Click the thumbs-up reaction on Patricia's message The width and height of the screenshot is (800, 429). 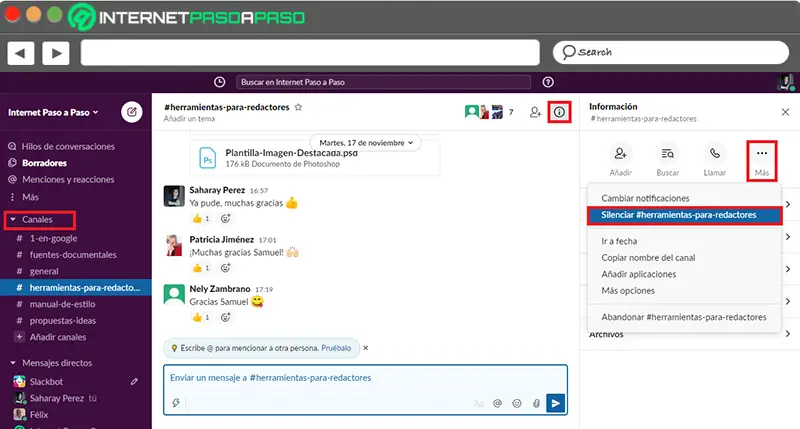(x=201, y=268)
